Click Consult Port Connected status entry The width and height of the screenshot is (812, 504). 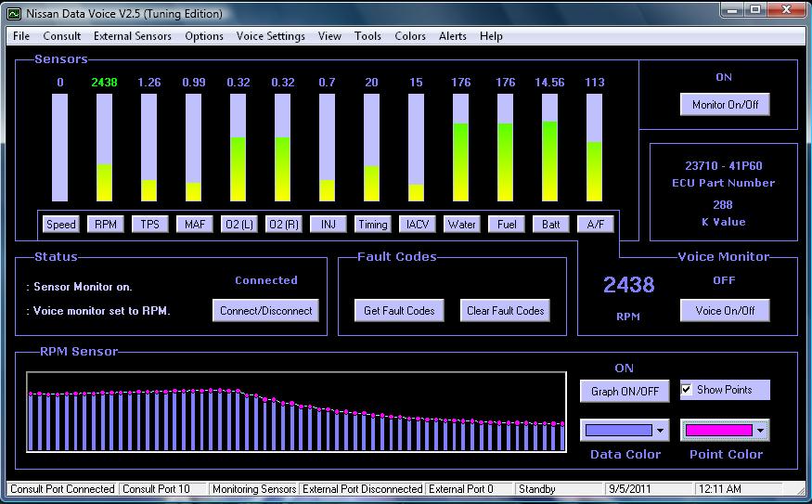point(63,489)
